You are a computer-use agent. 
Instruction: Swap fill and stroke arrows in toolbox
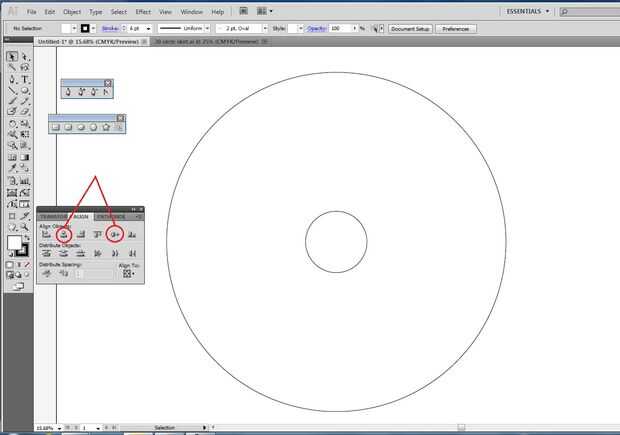(x=27, y=238)
